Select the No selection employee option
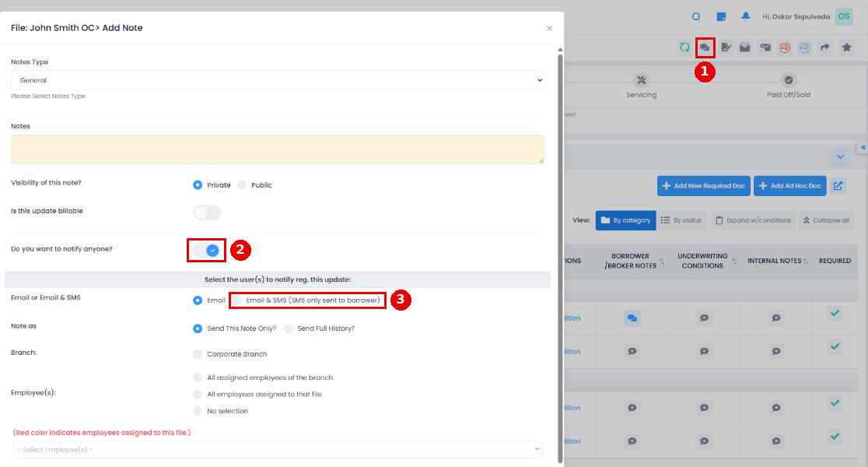Viewport: 868px width, 467px height. click(198, 410)
